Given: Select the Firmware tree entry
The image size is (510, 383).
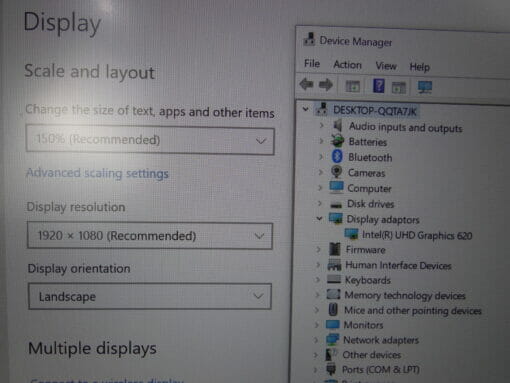Looking at the screenshot, I should (365, 250).
